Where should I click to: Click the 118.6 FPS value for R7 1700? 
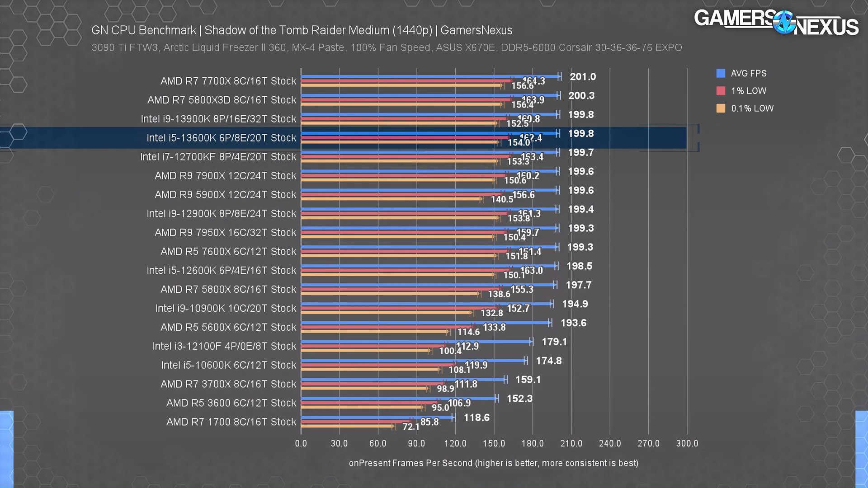pos(476,418)
